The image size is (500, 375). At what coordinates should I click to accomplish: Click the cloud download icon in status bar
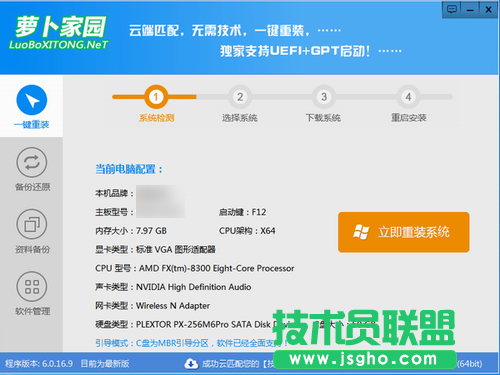(x=191, y=364)
